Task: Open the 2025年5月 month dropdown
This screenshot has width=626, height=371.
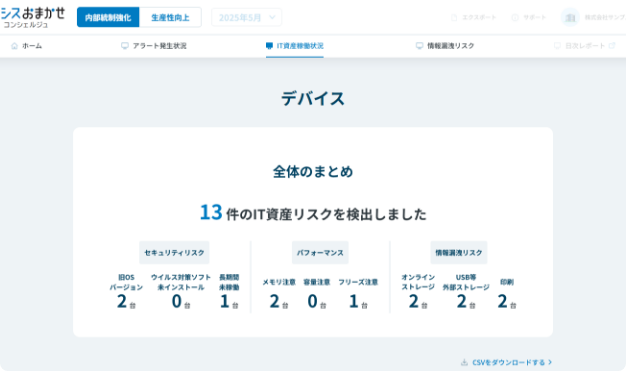Action: 247,18
